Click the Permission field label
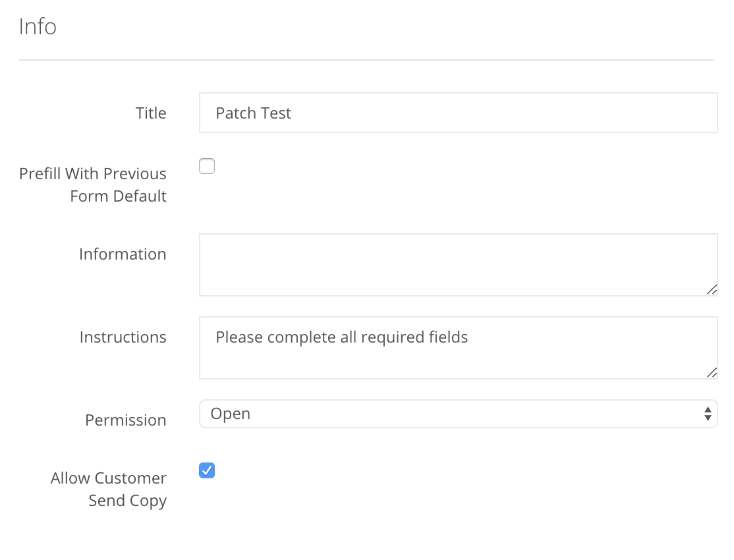734x560 pixels. click(x=125, y=420)
